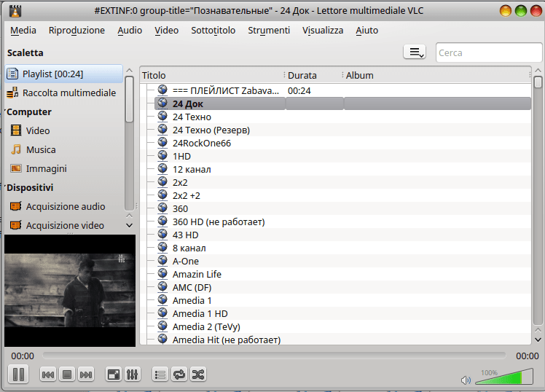The image size is (545, 392).
Task: Select Acquisizione video device
Action: point(65,226)
